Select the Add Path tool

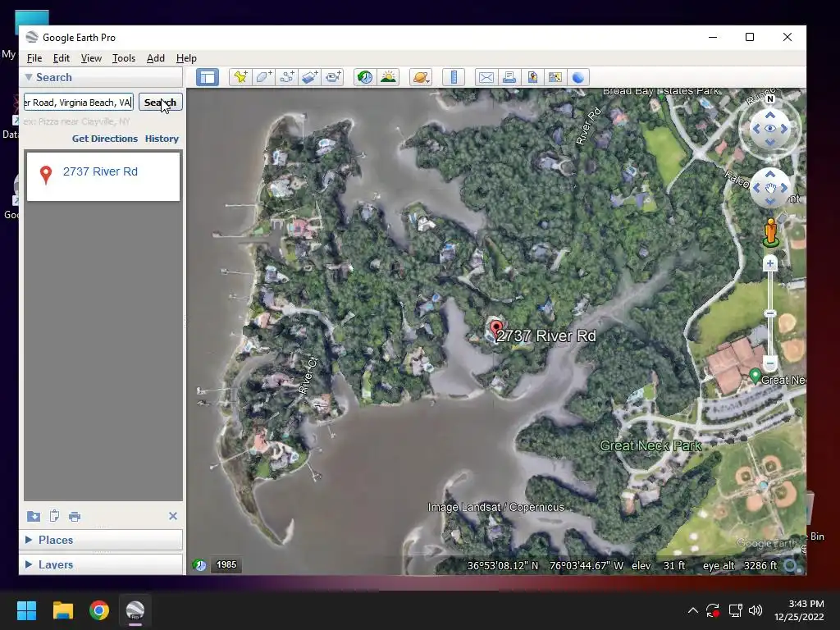click(286, 77)
